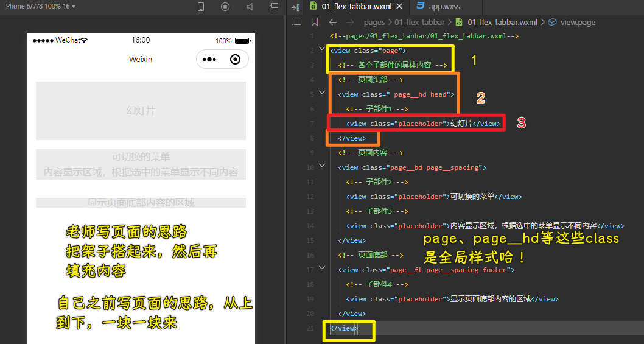Go back with the left arrow icon
The image size is (644, 344).
click(333, 22)
